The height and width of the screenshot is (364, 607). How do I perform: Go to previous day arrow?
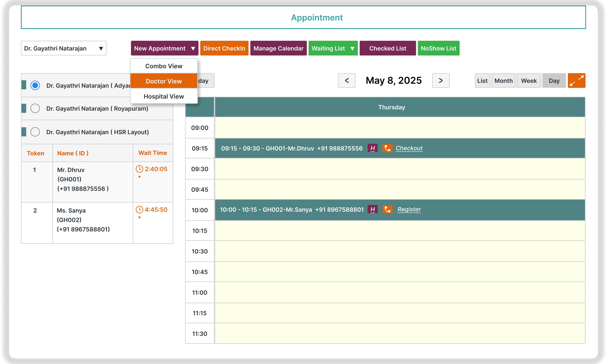346,80
